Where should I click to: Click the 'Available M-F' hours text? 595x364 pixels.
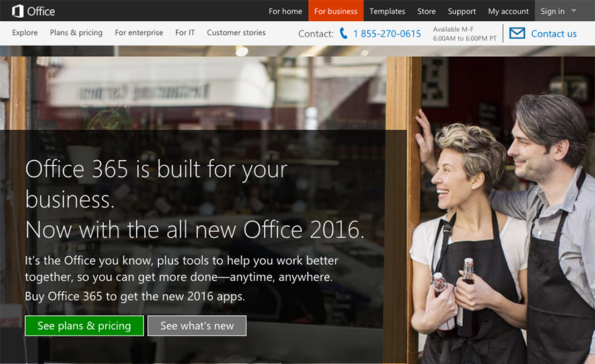[x=453, y=29]
